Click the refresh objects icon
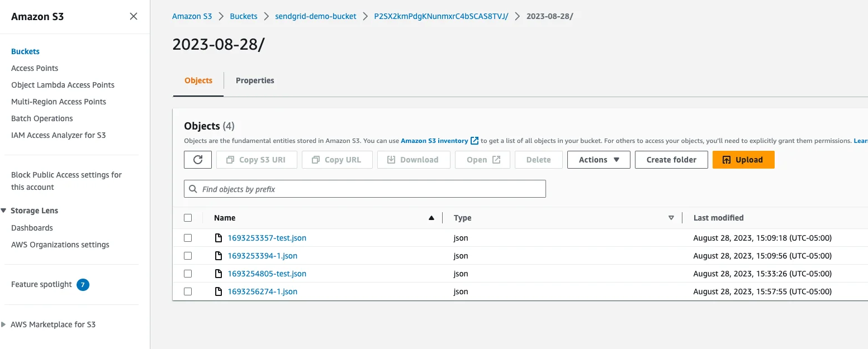Screen dimensions: 868x349 [197, 160]
